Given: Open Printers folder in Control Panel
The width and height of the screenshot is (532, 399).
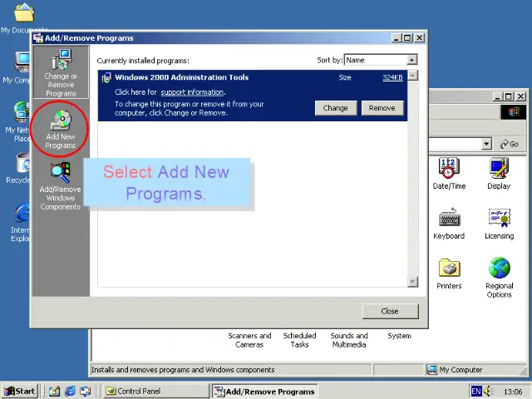Looking at the screenshot, I should [x=449, y=273].
